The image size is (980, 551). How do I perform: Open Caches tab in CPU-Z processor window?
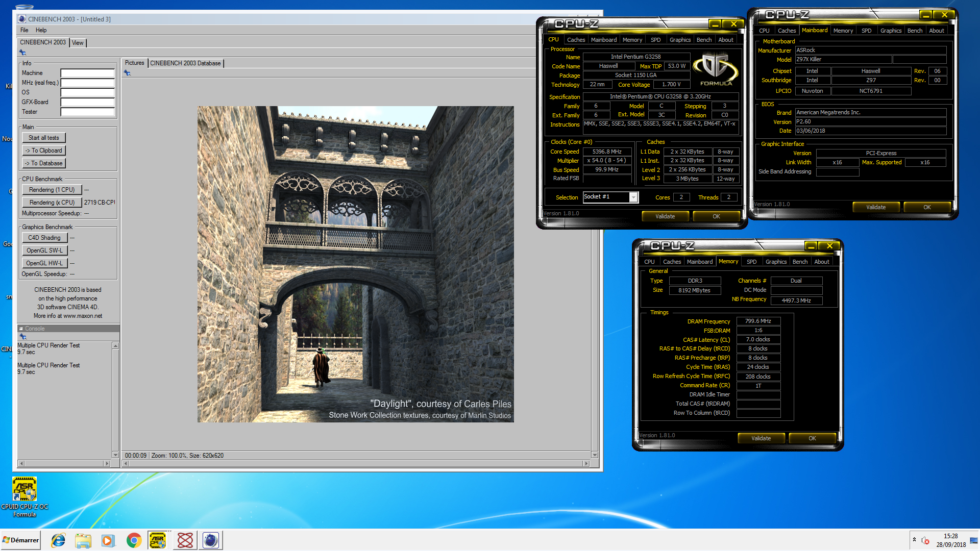click(x=576, y=40)
